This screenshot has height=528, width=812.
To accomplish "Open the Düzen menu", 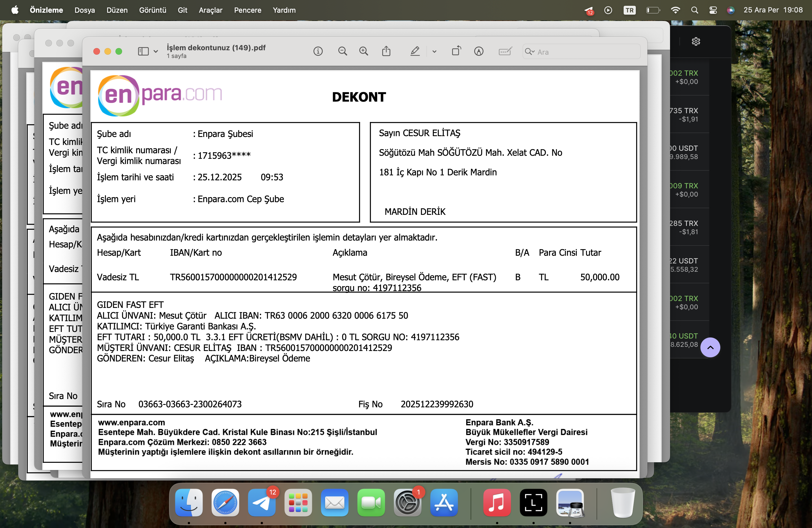I will click(x=117, y=10).
